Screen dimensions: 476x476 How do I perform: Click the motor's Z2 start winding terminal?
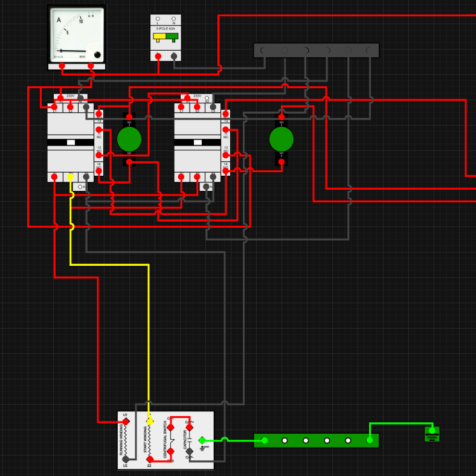(150, 459)
